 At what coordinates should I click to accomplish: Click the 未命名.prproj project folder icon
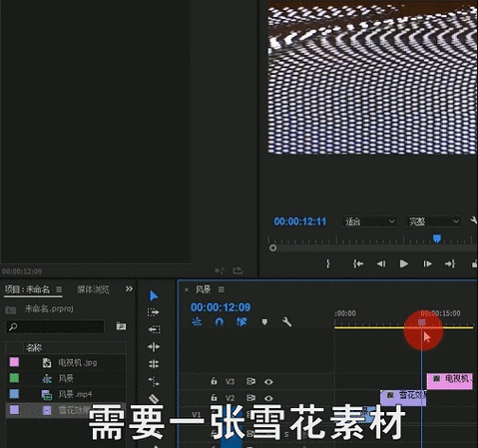(x=10, y=310)
